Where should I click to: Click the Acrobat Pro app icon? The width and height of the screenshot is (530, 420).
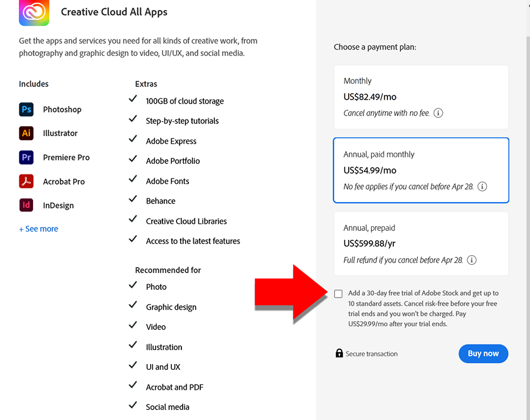click(26, 181)
